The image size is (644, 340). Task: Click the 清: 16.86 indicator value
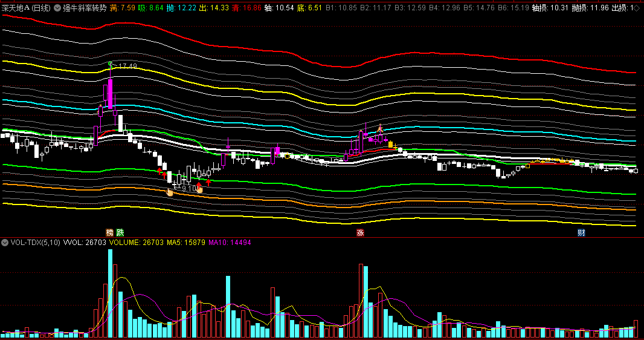coord(246,7)
